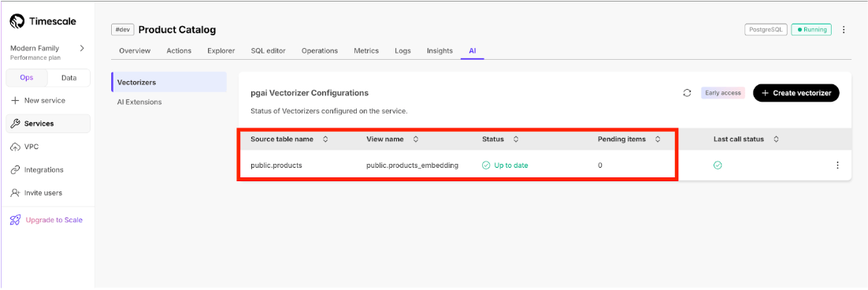Switch to the Data toggle
The height and width of the screenshot is (290, 868).
[69, 78]
